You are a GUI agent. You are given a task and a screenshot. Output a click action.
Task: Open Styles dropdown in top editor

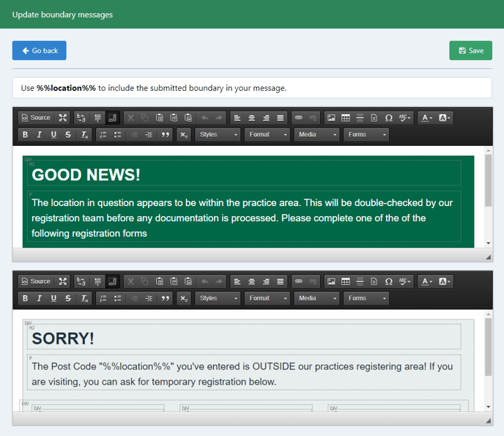218,135
